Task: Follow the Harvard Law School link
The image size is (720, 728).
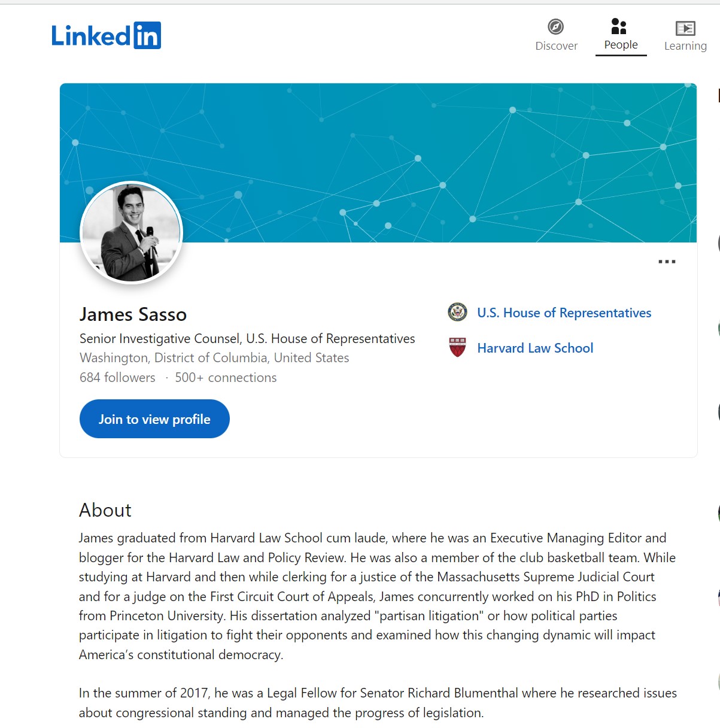Action: click(535, 348)
